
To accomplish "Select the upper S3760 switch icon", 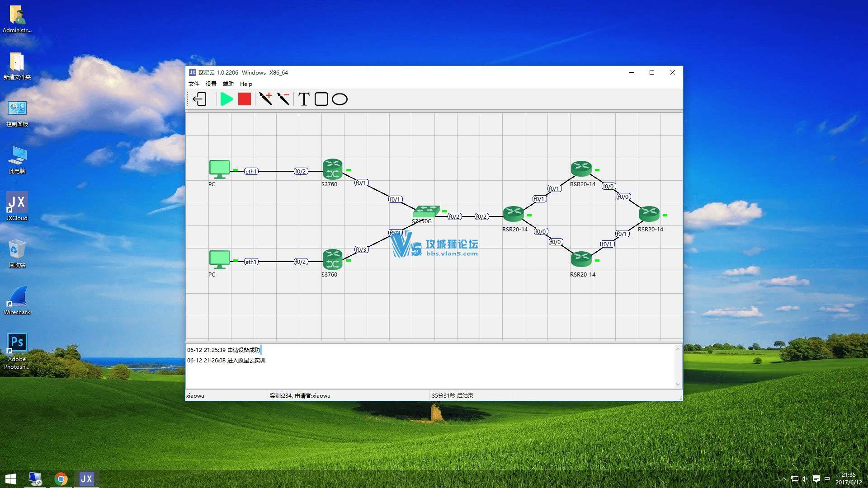I will pyautogui.click(x=333, y=169).
